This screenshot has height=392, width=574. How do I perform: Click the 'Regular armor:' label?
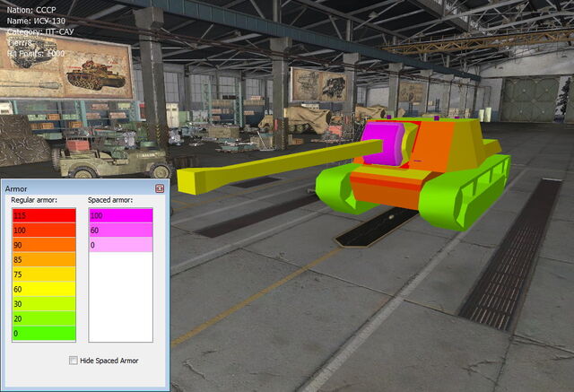pyautogui.click(x=34, y=200)
